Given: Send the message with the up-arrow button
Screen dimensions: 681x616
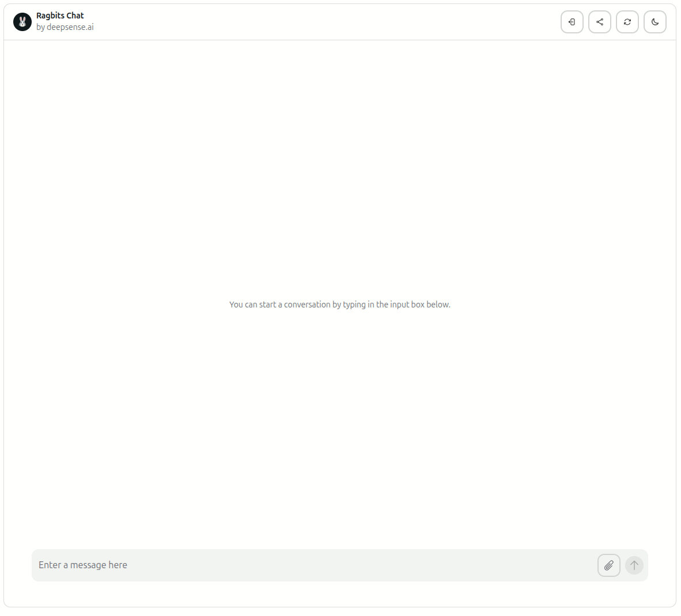Looking at the screenshot, I should click(x=634, y=565).
